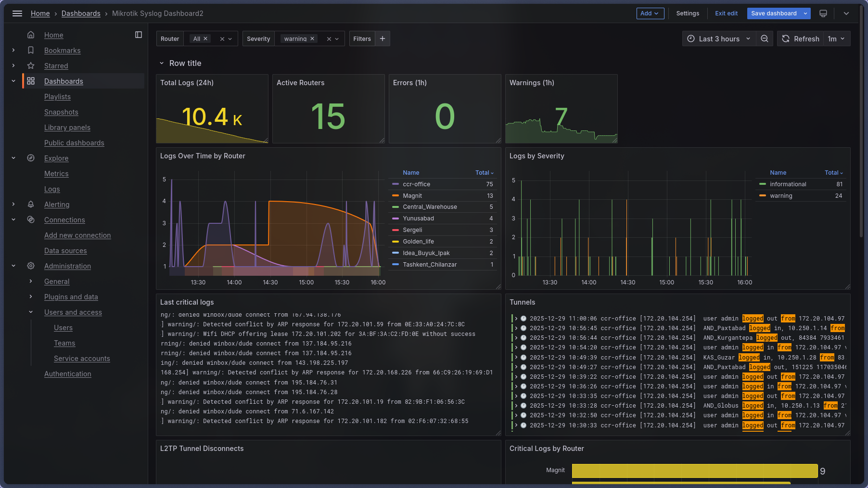Screen dimensions: 868x488
Task: Open Bookmarks using its sidebar icon
Action: pyautogui.click(x=30, y=50)
